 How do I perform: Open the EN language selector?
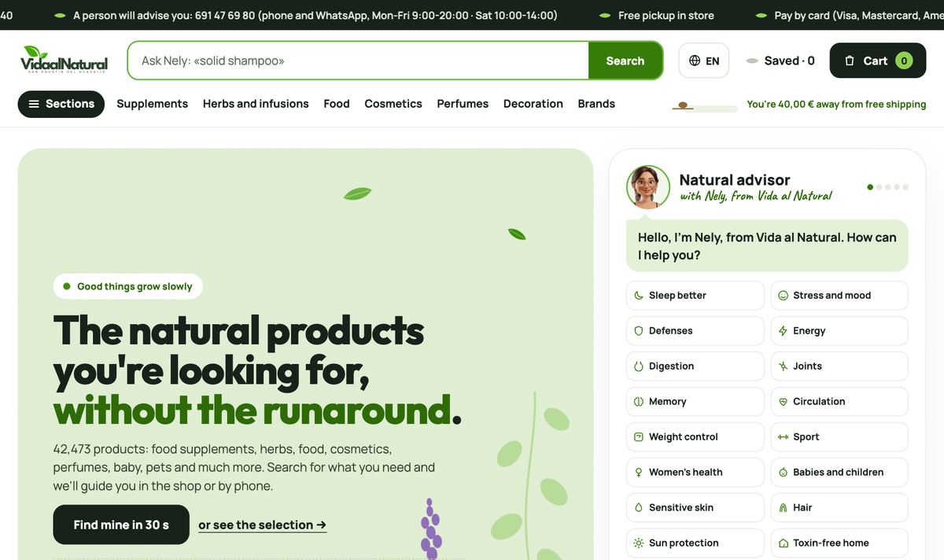coord(704,61)
